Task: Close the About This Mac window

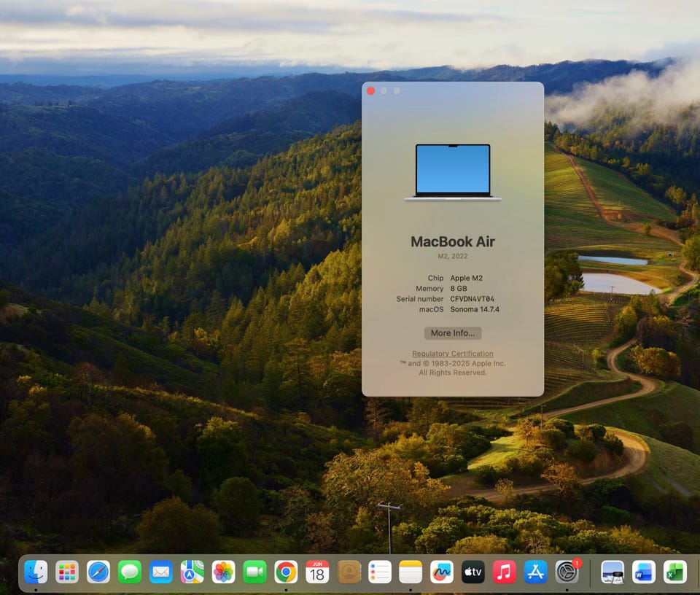Action: click(370, 91)
